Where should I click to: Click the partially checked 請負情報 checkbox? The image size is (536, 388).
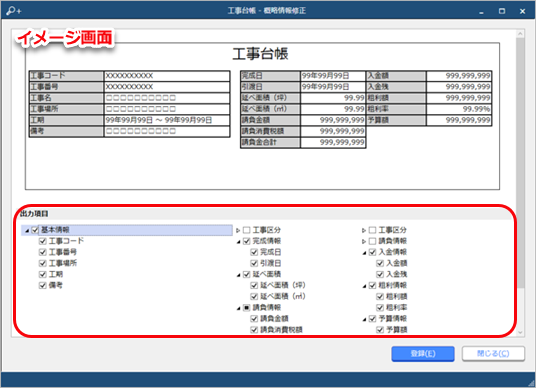point(246,308)
